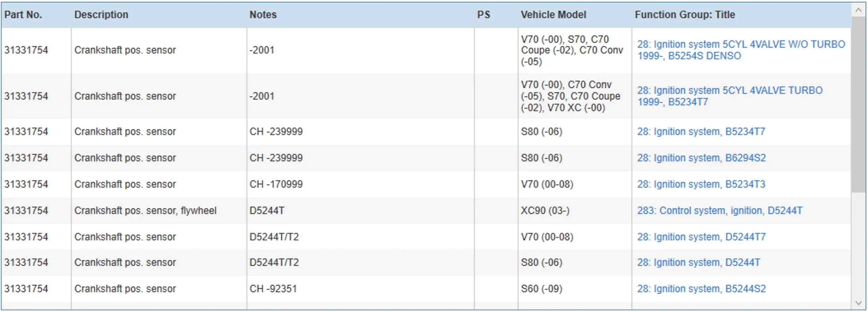Open the S80 Ignition system, D5244T link
This screenshot has height=312, width=868.
coord(698,262)
